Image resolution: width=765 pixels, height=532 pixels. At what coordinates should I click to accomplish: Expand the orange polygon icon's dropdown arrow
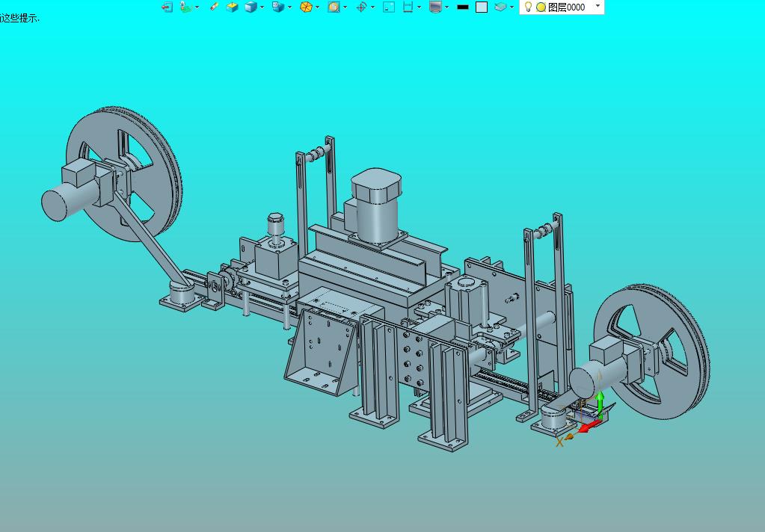pos(318,7)
